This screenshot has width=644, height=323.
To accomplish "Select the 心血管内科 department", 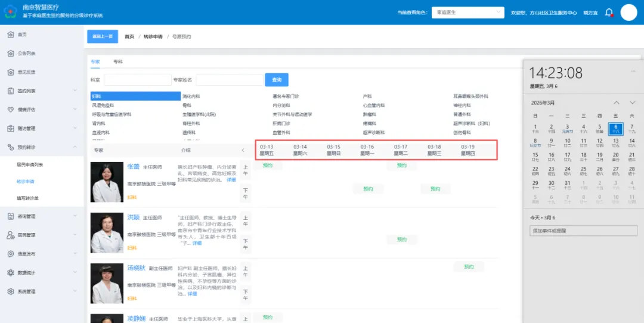I will 374,105.
